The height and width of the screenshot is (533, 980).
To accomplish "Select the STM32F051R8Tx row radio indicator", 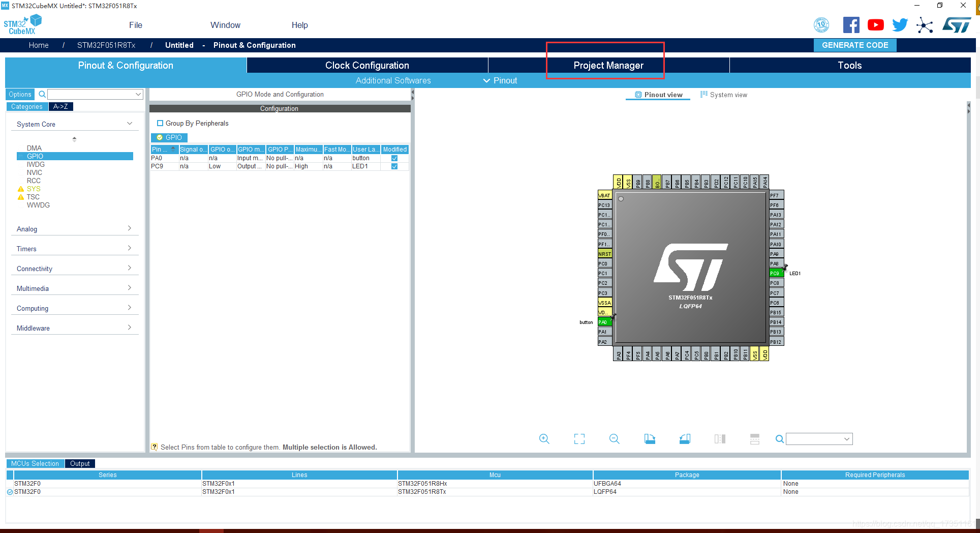I will [x=10, y=492].
